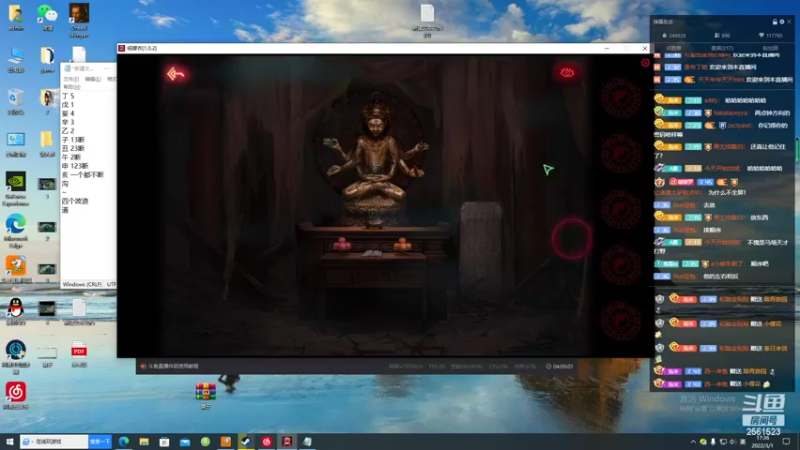Viewport: 800px width, 450px height.
Task: Open the admin folder on desktop
Action: tap(16, 18)
